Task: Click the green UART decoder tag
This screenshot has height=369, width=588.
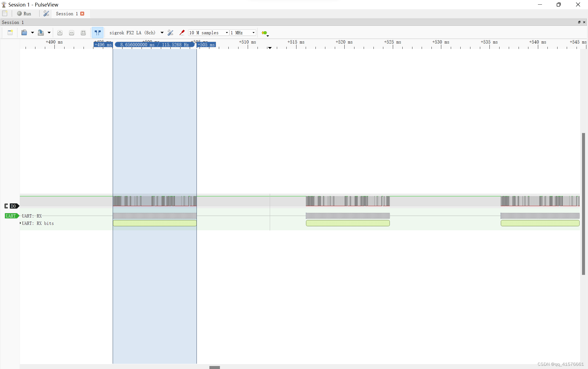Action: pyautogui.click(x=12, y=216)
